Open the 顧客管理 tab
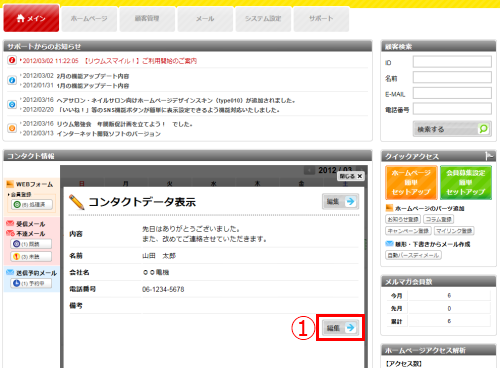This screenshot has width=500, height=368. pos(147,19)
